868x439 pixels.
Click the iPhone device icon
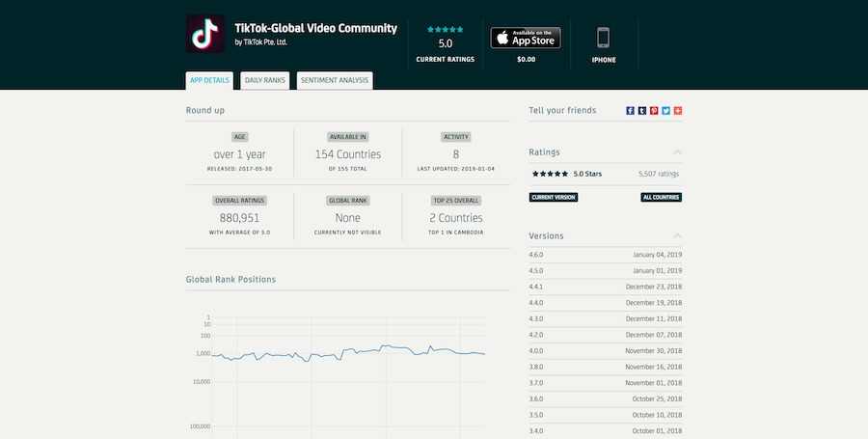pyautogui.click(x=604, y=38)
